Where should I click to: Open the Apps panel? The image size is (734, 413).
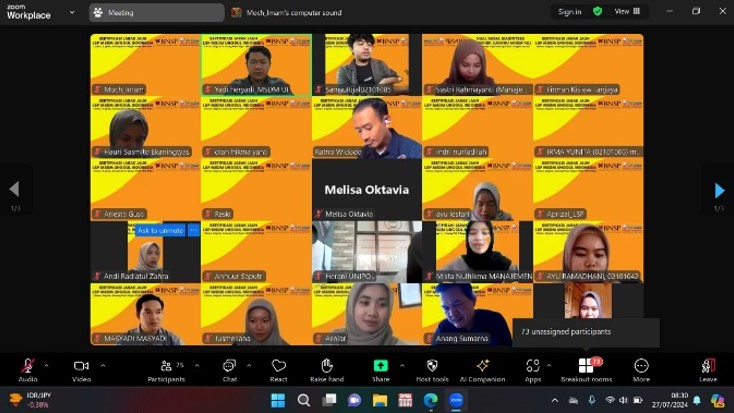(533, 370)
